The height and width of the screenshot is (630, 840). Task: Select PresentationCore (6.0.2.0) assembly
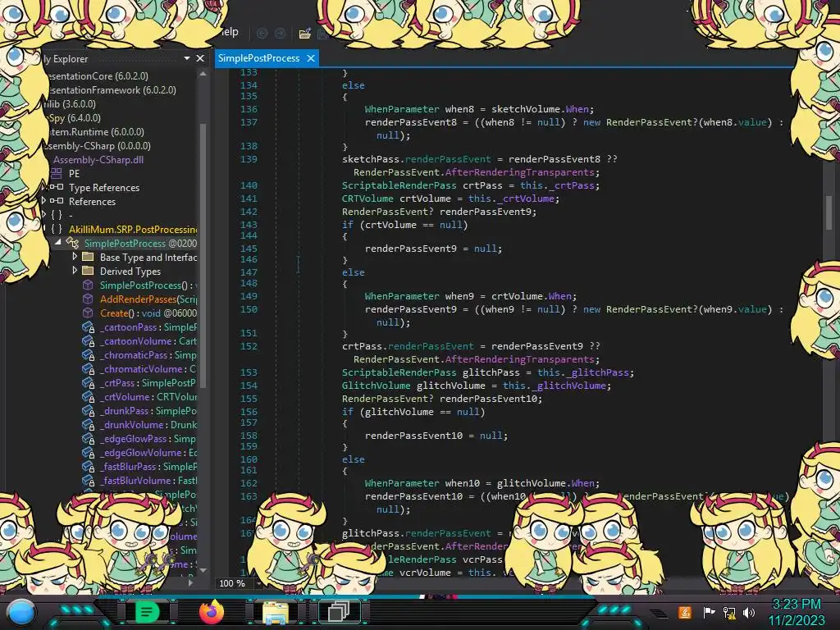(98, 76)
